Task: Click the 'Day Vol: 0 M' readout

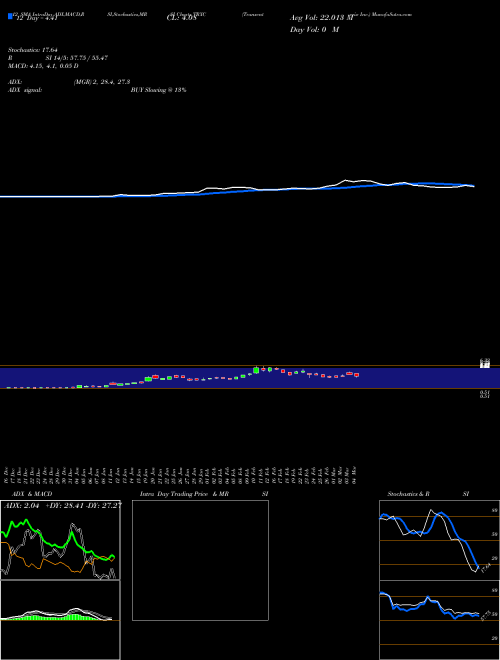Action: pyautogui.click(x=314, y=30)
